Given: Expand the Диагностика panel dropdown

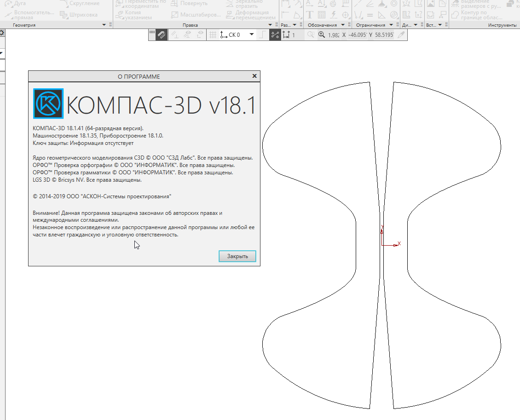Looking at the screenshot, I should tap(416, 25).
